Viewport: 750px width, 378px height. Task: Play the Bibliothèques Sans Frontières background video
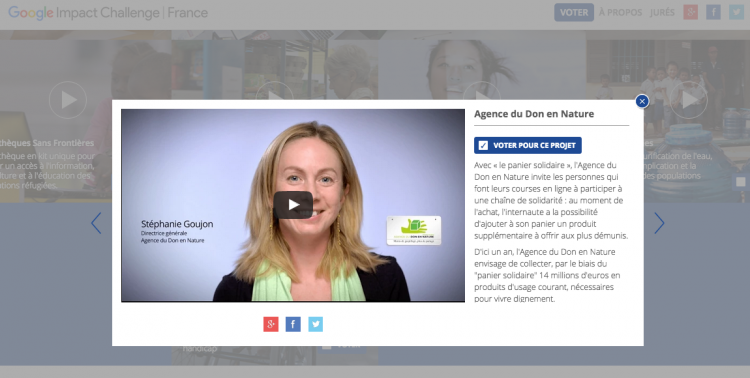tap(68, 100)
